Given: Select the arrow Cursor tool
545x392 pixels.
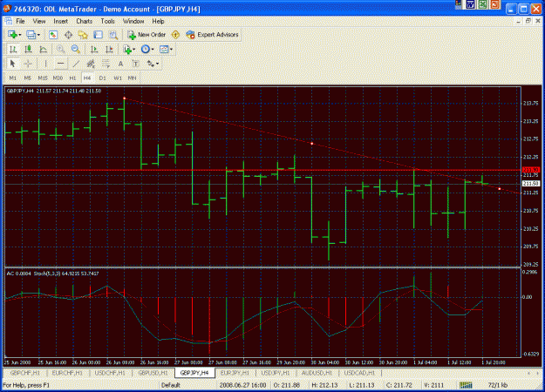Looking at the screenshot, I should click(x=13, y=64).
